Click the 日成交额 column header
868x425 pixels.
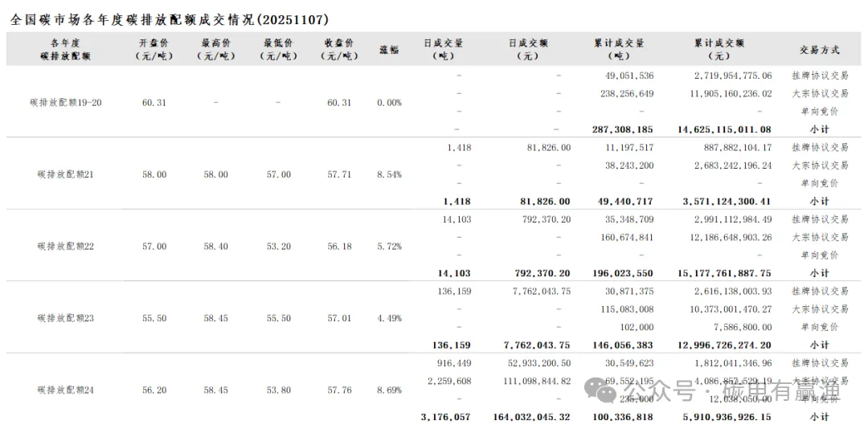(x=527, y=49)
